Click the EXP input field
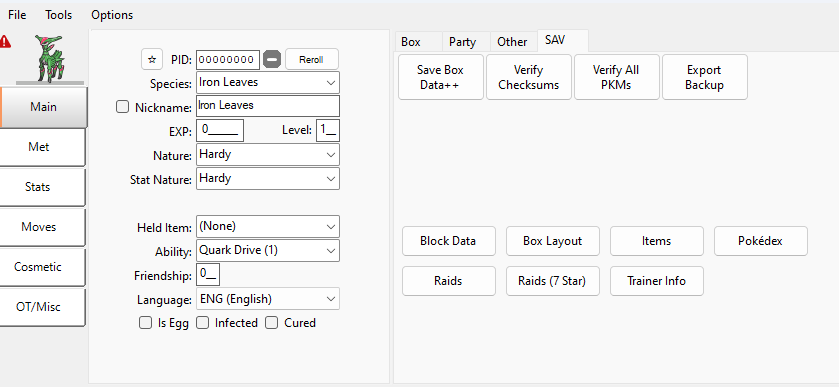Image resolution: width=839 pixels, height=387 pixels. [x=220, y=130]
